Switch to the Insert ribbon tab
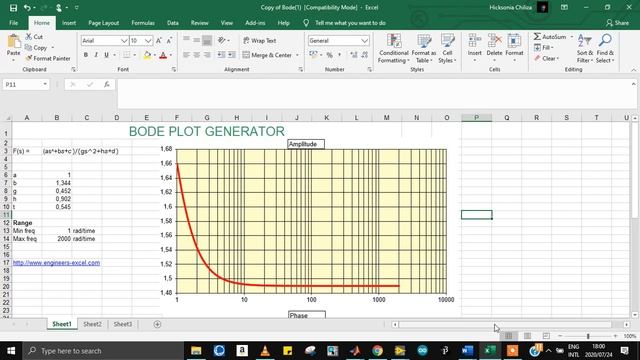Screen dimensions: 640x360 tap(69, 23)
